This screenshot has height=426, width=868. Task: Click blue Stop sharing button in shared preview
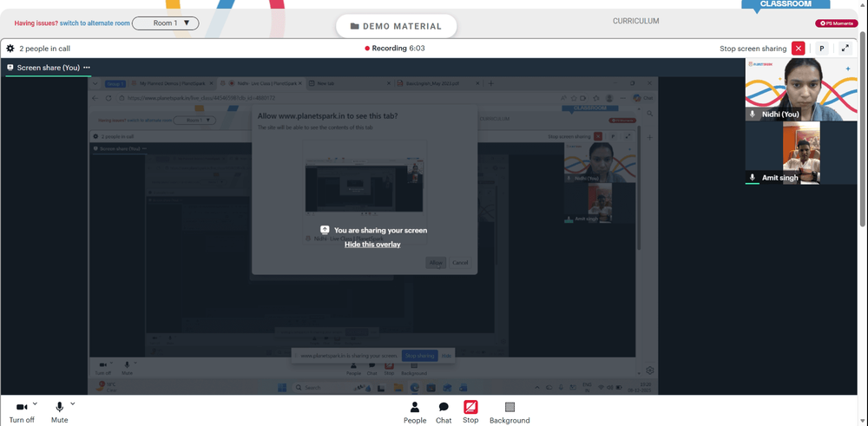[420, 356]
